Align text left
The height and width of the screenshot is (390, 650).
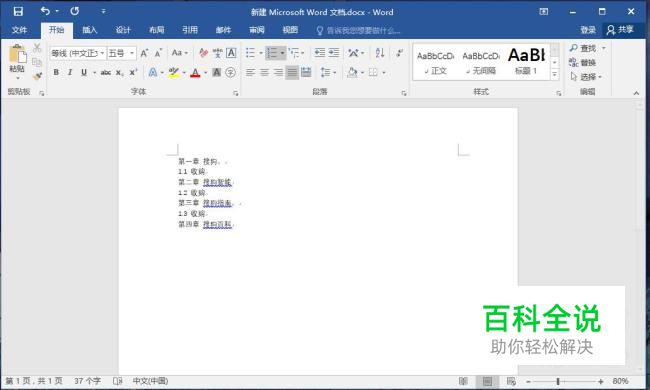point(250,73)
